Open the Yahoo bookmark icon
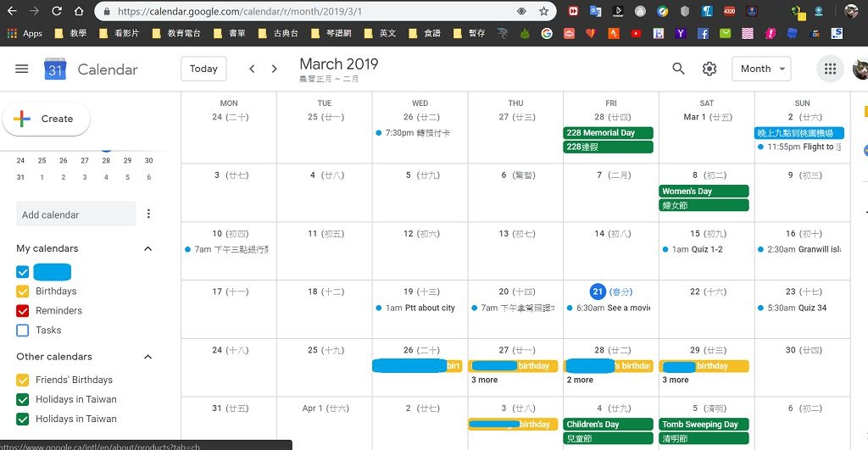The width and height of the screenshot is (868, 450). [x=681, y=33]
